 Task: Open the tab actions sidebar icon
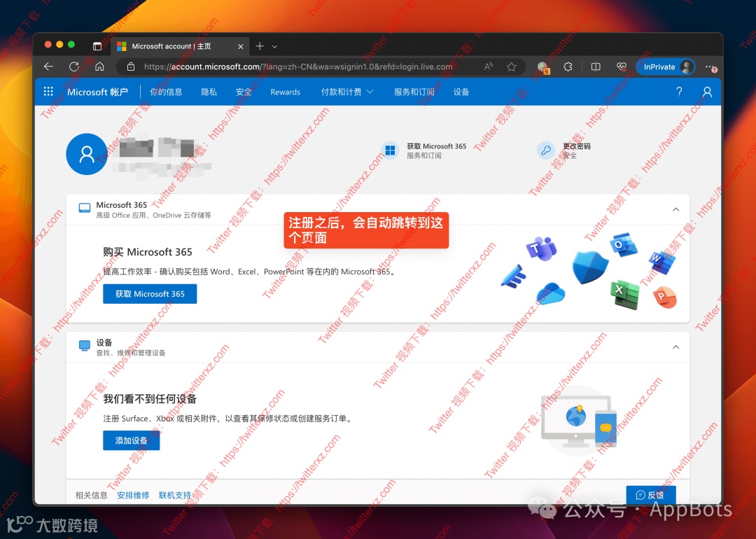click(x=97, y=46)
